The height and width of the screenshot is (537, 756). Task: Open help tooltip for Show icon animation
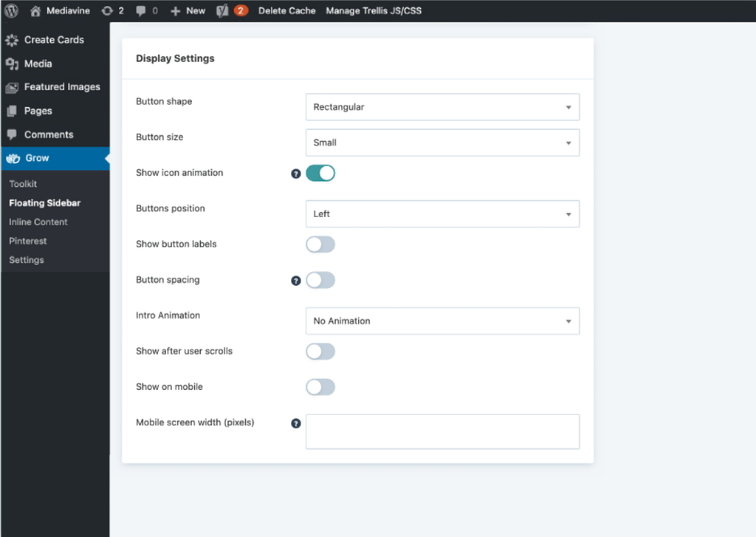pyautogui.click(x=296, y=174)
